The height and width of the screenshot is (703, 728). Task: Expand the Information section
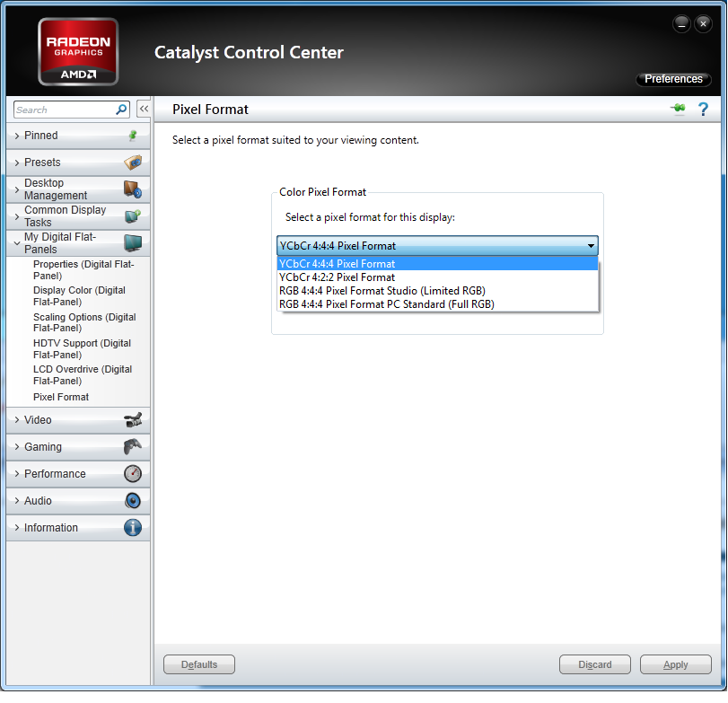point(17,528)
